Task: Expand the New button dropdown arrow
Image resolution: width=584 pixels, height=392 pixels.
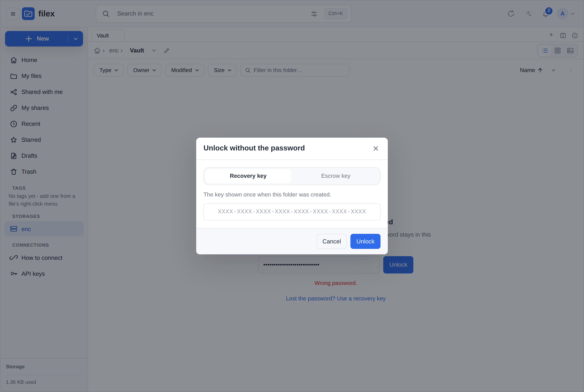Action: (76, 39)
